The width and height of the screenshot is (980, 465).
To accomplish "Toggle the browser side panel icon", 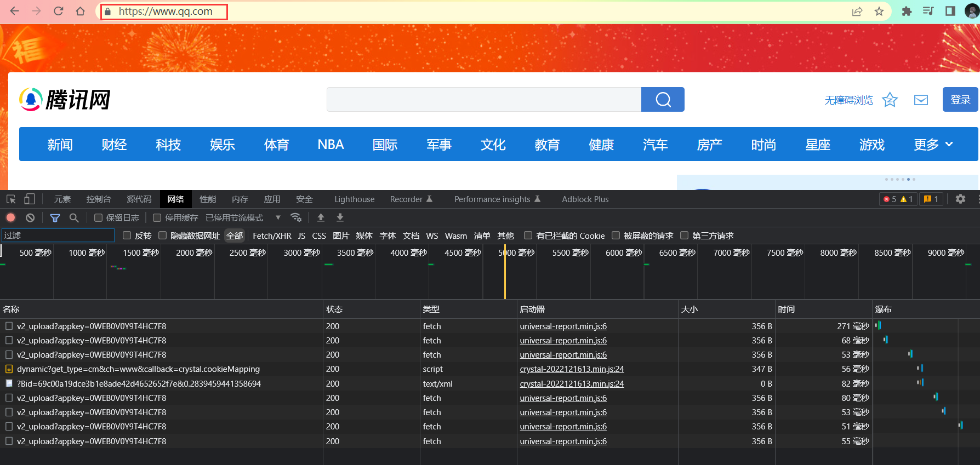I will (x=950, y=11).
